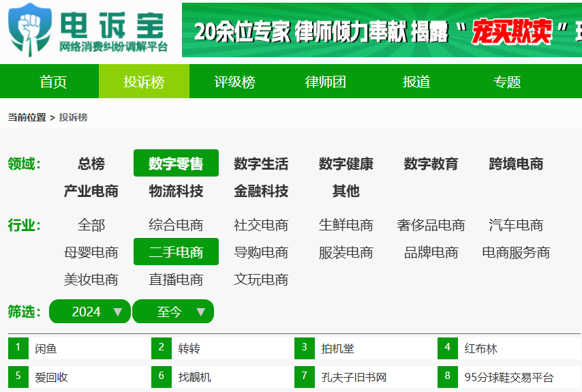Select the 物流科技 domain filter
The image size is (582, 392).
(176, 191)
